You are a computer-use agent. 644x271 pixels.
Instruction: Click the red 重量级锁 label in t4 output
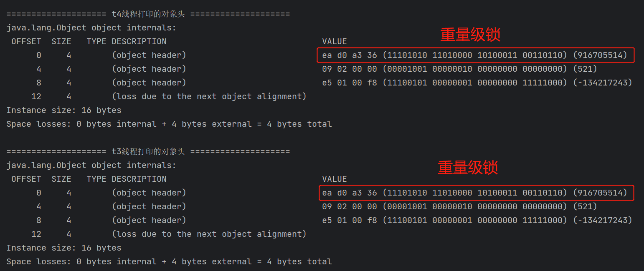click(470, 35)
